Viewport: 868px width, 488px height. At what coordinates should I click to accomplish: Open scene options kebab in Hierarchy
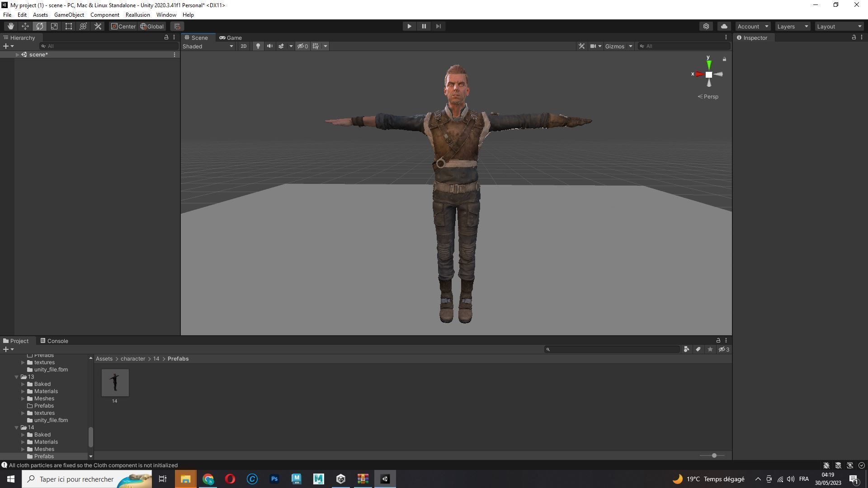tap(175, 55)
